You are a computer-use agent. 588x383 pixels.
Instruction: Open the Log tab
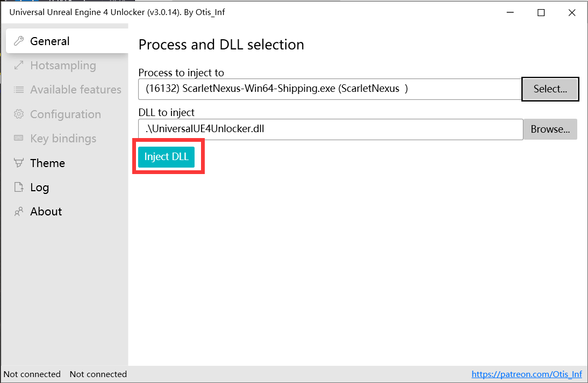point(39,187)
